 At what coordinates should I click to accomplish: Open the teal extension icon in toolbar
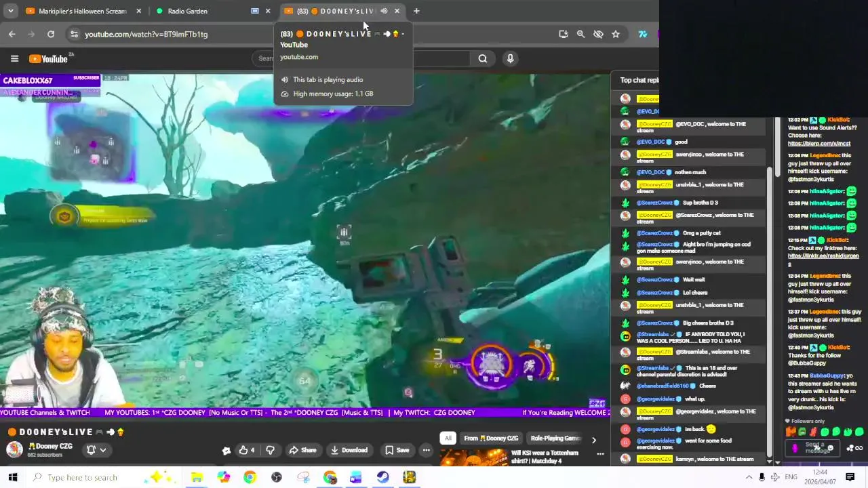coord(643,34)
